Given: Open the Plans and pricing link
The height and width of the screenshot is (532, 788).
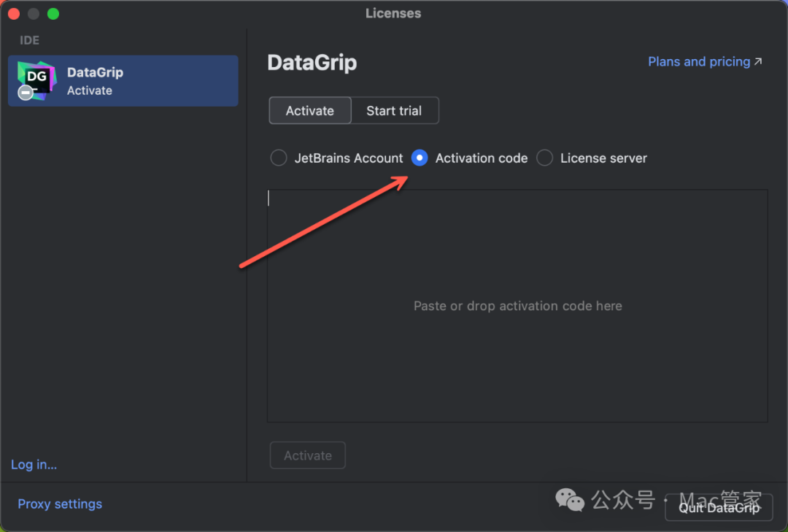Looking at the screenshot, I should (x=698, y=62).
